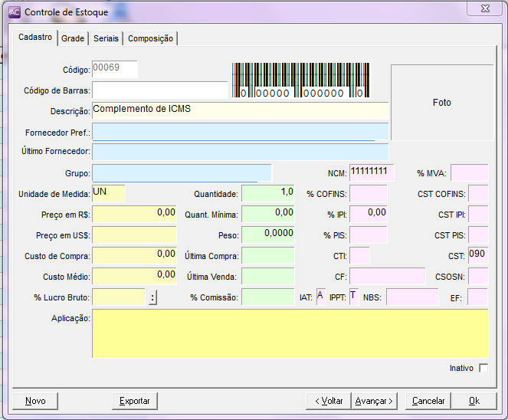Close the Controle de Estoque window

coord(483,10)
